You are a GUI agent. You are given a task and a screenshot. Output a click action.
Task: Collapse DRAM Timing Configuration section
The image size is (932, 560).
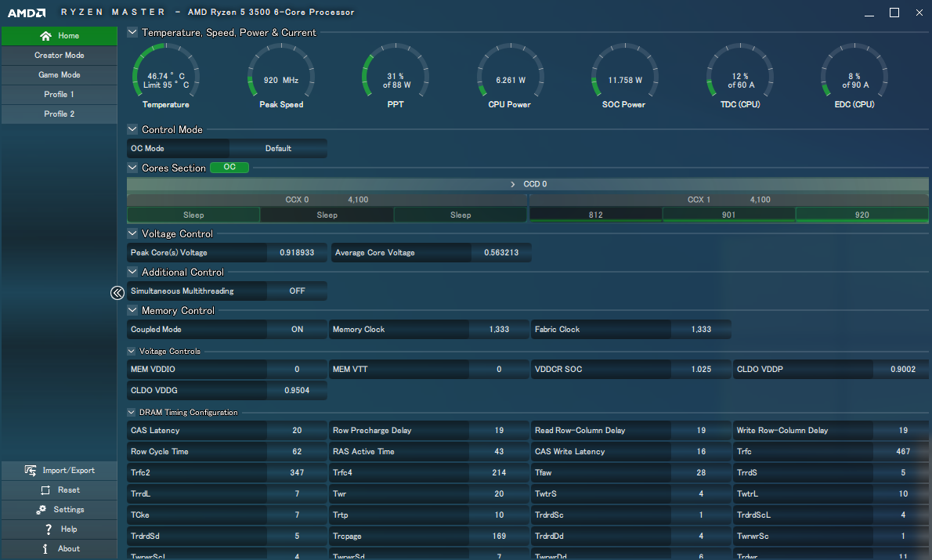click(x=132, y=413)
